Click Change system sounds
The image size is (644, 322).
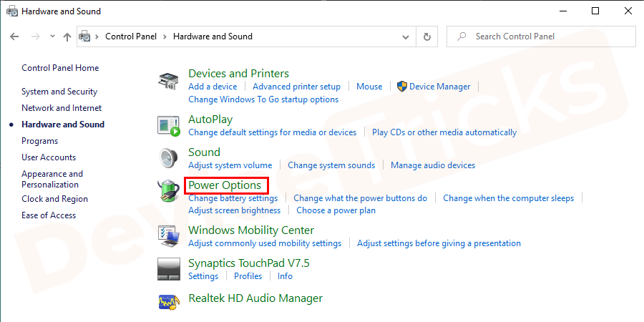pyautogui.click(x=331, y=165)
